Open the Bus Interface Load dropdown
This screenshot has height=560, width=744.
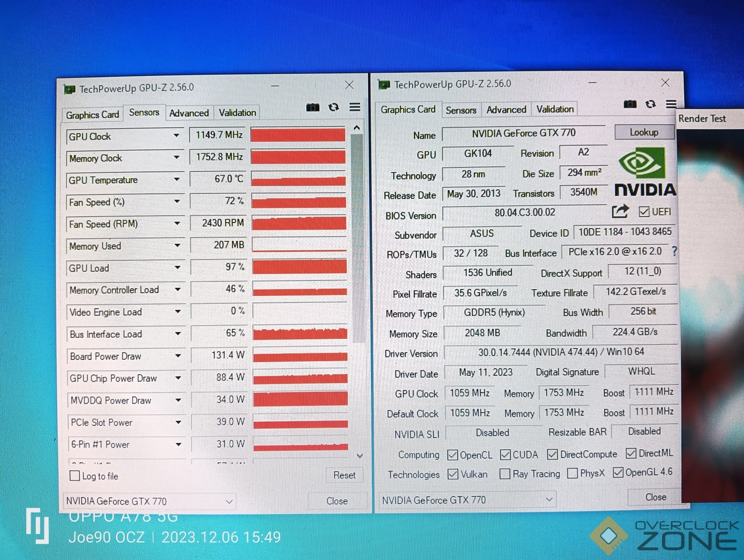(x=178, y=334)
